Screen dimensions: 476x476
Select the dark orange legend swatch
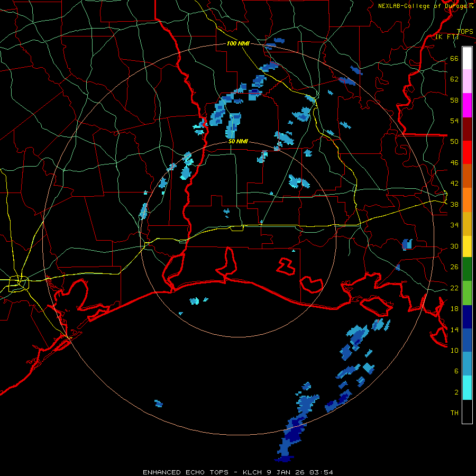pyautogui.click(x=467, y=176)
